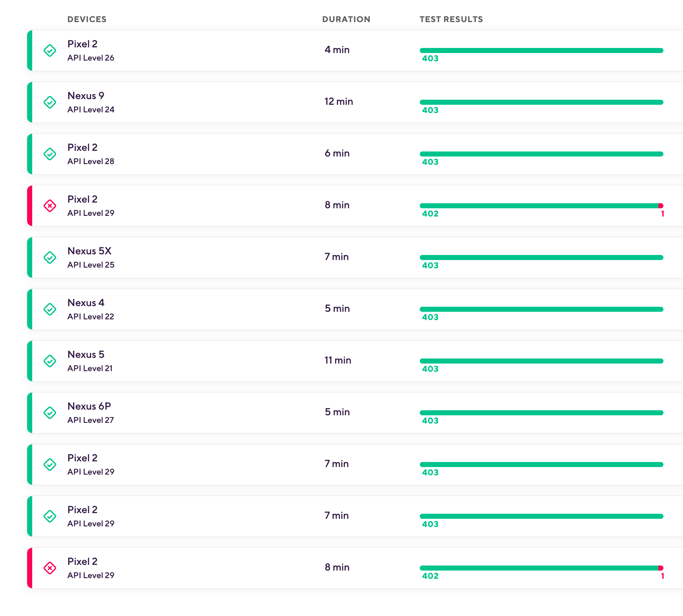This screenshot has width=683, height=616.
Task: Select the check icon beside Nexus 6P
Action: click(x=50, y=412)
